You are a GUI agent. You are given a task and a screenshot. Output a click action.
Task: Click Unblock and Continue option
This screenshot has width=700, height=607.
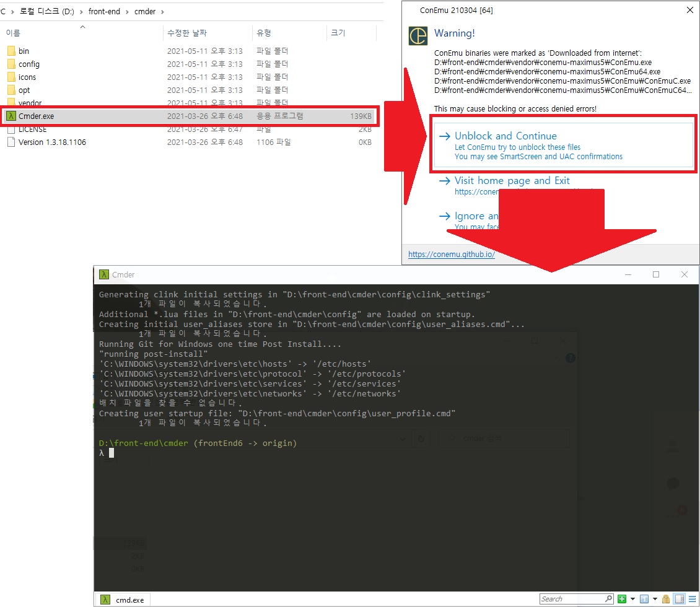(563, 145)
